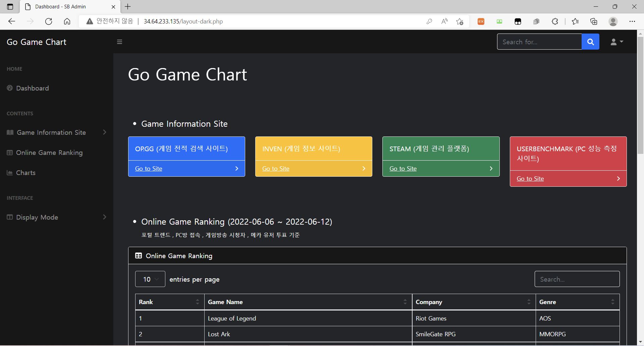Click the Lost Ark table cell
Screen dimensions: 644x346
coord(308,334)
